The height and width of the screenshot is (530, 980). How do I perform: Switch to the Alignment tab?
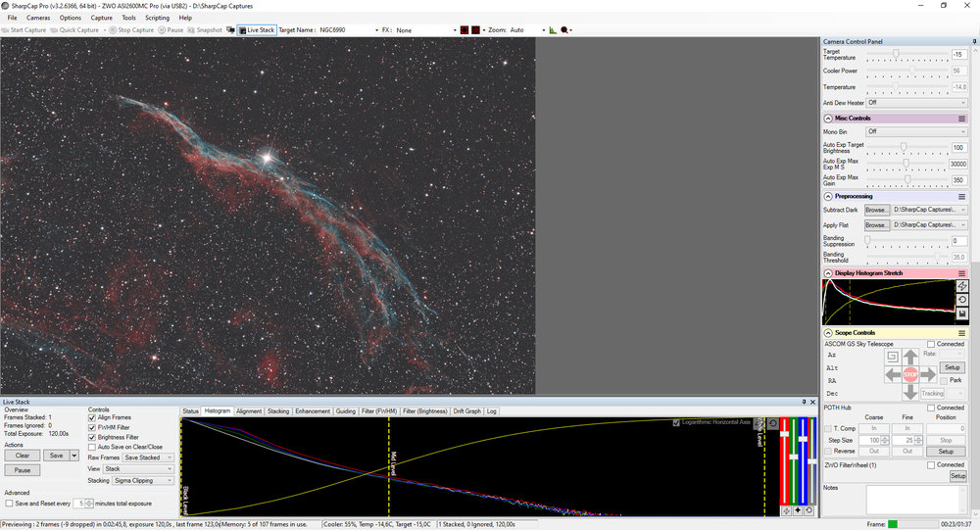point(249,411)
